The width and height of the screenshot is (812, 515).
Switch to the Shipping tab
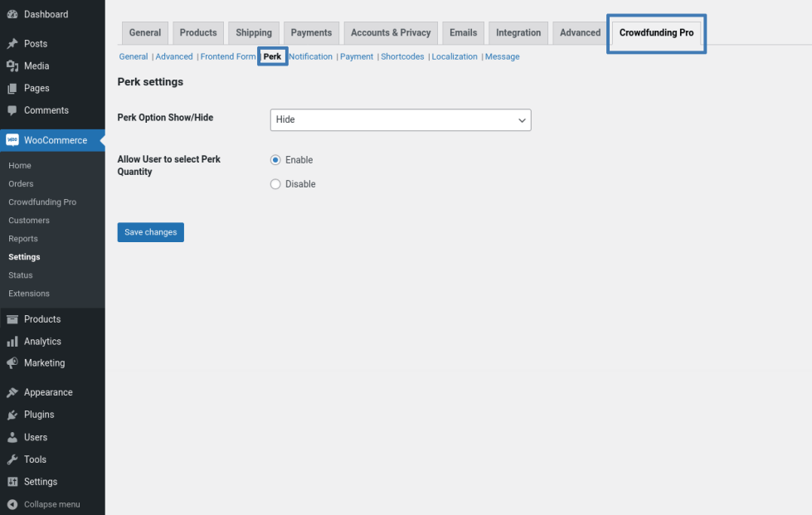[254, 33]
